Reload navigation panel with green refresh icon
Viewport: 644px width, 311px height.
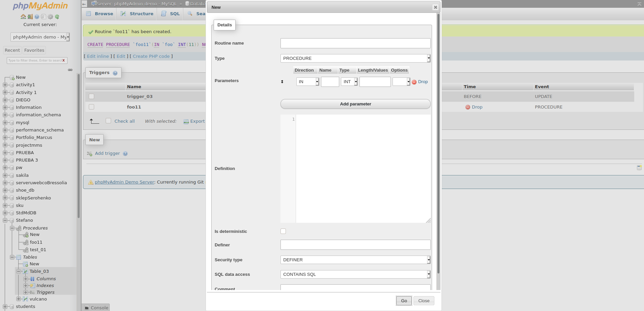[x=57, y=17]
